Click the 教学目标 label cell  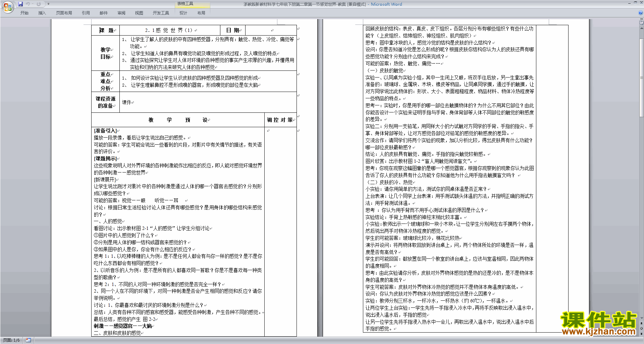pos(106,53)
